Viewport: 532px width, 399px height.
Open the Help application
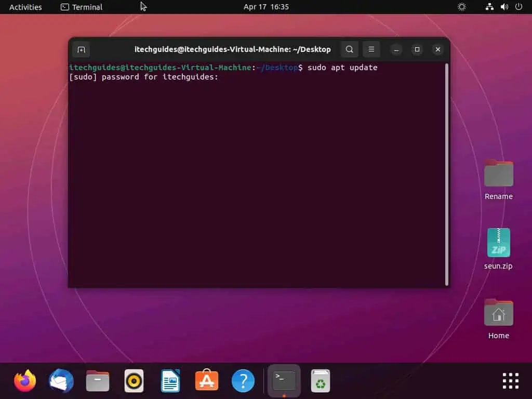click(243, 381)
